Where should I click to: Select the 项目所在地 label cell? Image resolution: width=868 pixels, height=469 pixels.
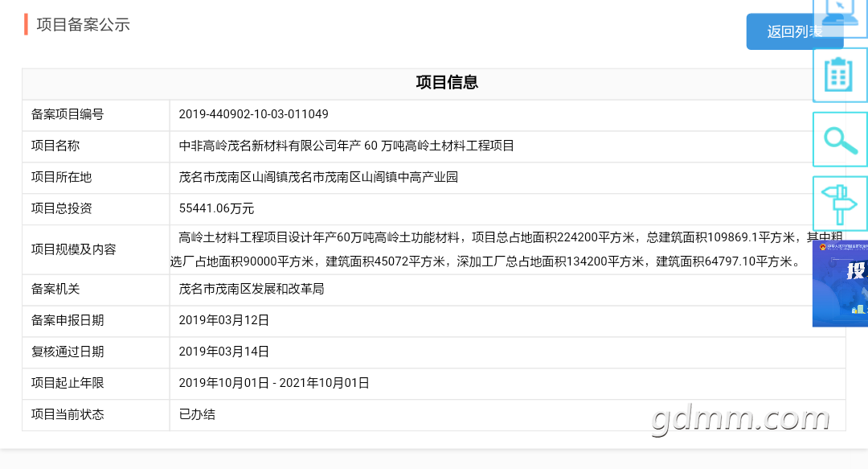tap(96, 178)
